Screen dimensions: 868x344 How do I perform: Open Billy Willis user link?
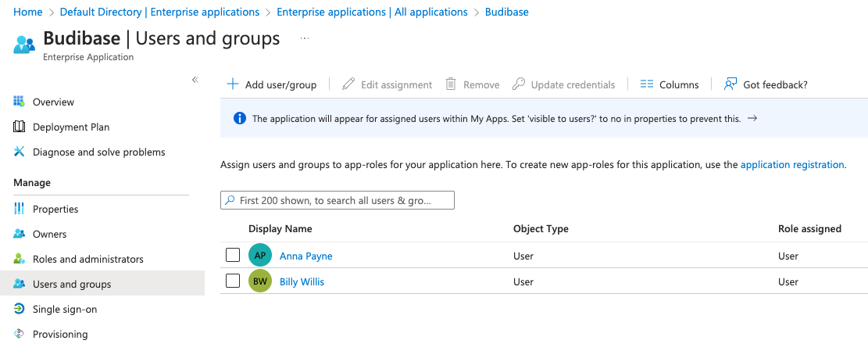(x=302, y=281)
